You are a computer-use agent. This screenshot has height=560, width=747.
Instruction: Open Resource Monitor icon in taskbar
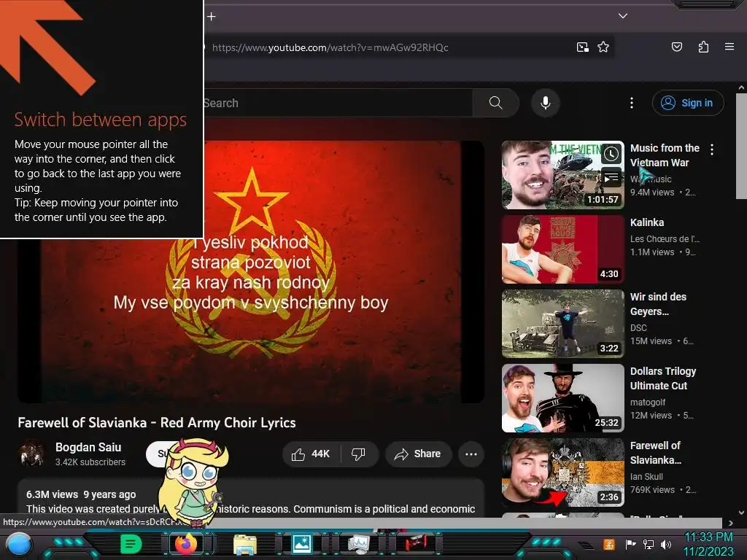358,544
